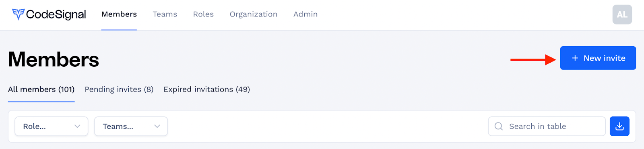644x149 pixels.
Task: Click the plus icon on New invite
Action: (x=575, y=58)
